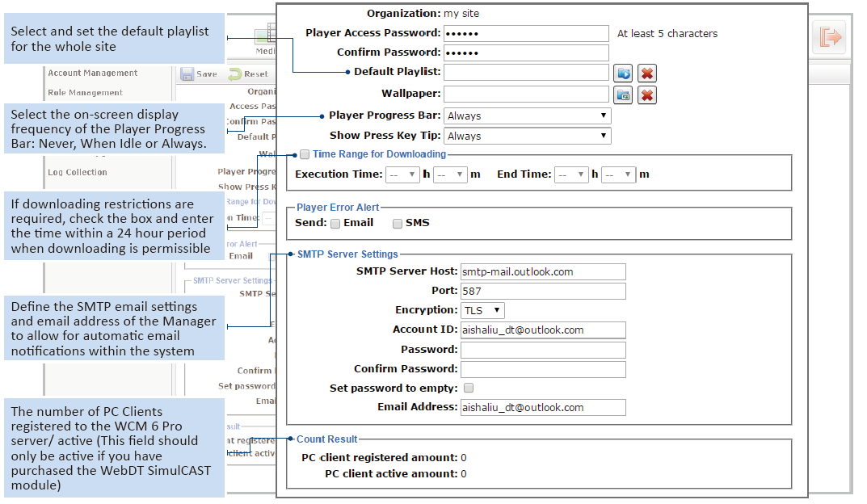
Task: Open the Show Press Key Tip dropdown
Action: (527, 136)
